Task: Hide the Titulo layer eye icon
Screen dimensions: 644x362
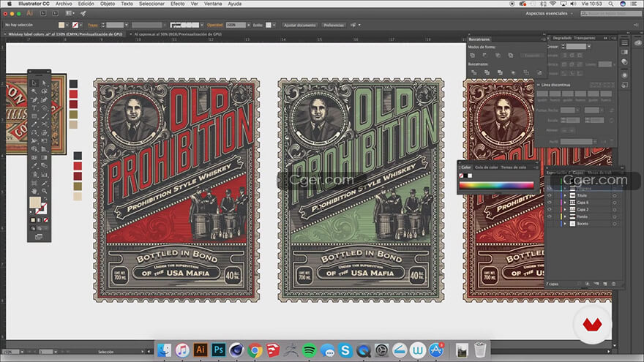Action: [x=550, y=195]
